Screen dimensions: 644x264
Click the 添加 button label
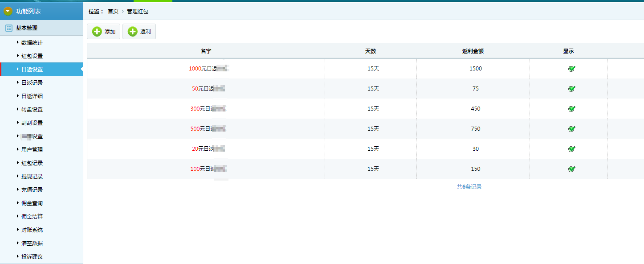click(110, 32)
